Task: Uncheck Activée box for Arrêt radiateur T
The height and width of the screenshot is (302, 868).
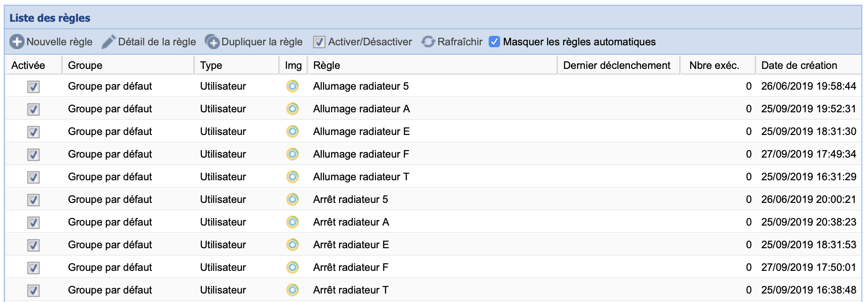Action: 33,290
